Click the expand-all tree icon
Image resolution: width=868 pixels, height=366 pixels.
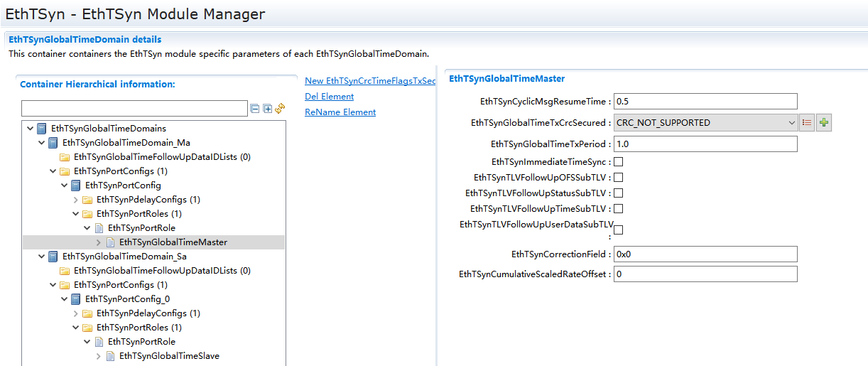268,109
